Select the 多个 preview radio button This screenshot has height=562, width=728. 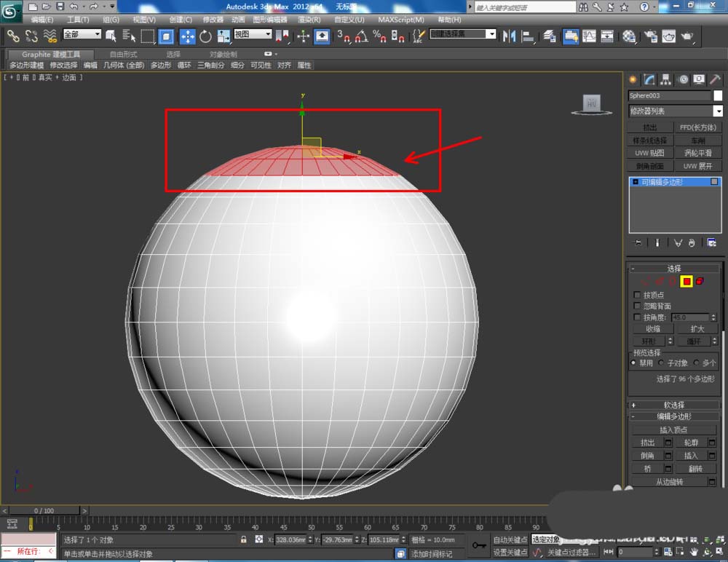[696, 363]
